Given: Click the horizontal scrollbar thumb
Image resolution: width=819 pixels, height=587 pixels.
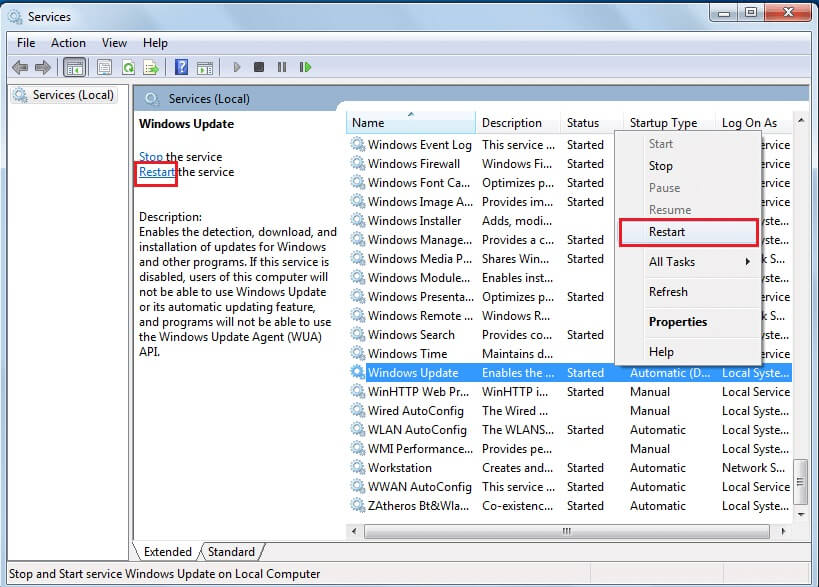Looking at the screenshot, I should click(567, 531).
